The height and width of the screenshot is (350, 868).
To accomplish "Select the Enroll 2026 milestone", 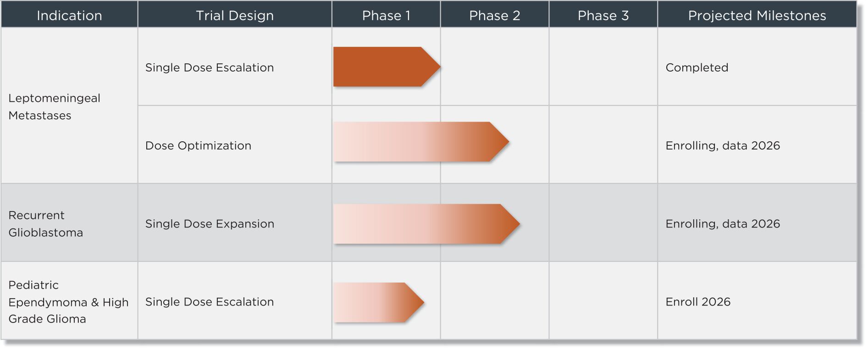I will tap(698, 302).
